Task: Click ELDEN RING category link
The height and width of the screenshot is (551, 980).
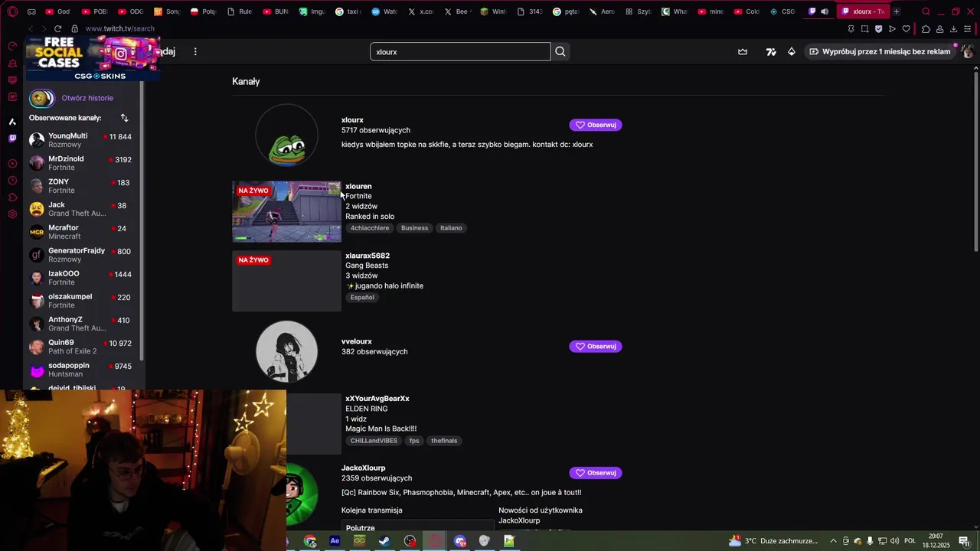Action: [367, 409]
